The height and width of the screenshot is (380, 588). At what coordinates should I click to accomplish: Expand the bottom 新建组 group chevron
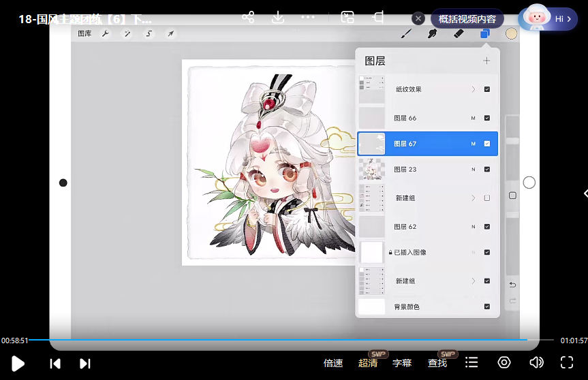coord(473,281)
